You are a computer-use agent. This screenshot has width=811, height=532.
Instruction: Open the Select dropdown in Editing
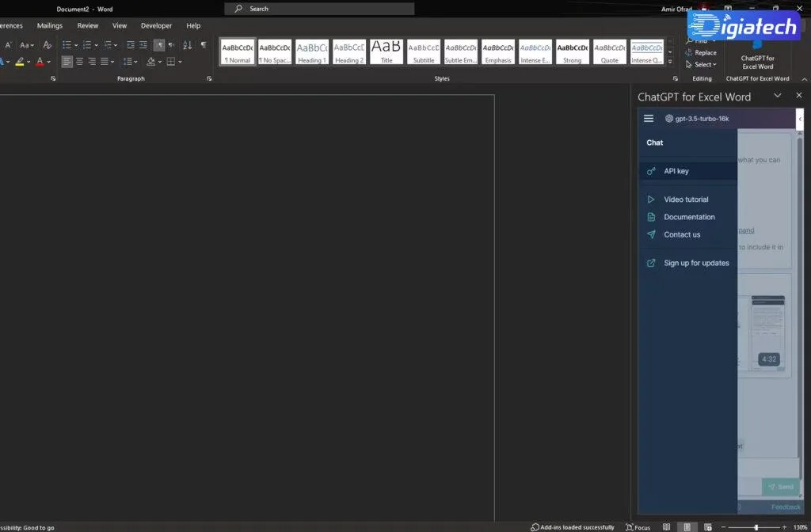tap(701, 65)
